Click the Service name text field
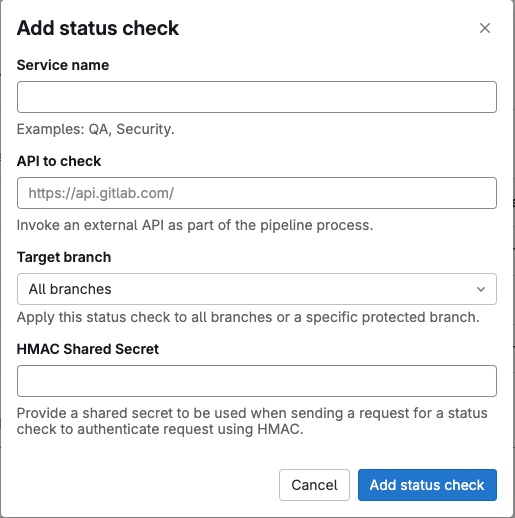 tap(257, 97)
